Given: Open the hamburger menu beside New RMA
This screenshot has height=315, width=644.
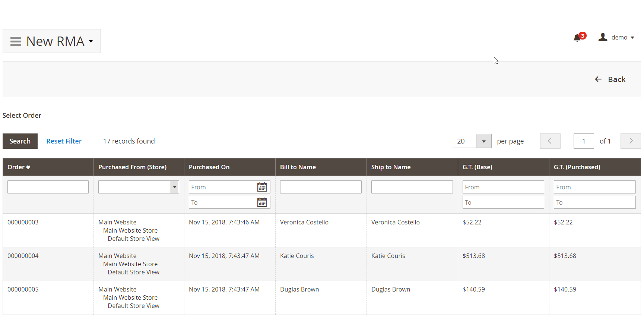Looking at the screenshot, I should click(15, 41).
